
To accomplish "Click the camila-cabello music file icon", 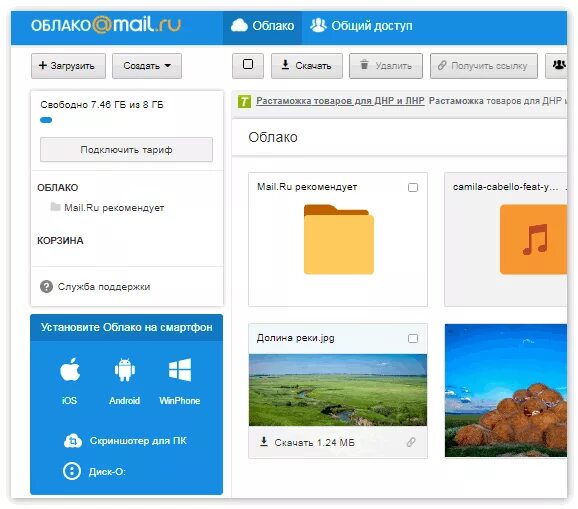I will 533,240.
